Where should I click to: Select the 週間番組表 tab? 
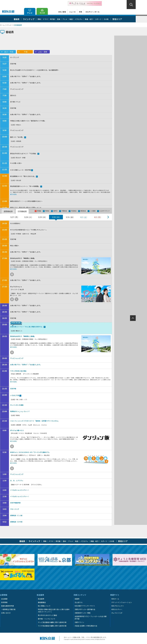pos(8,211)
